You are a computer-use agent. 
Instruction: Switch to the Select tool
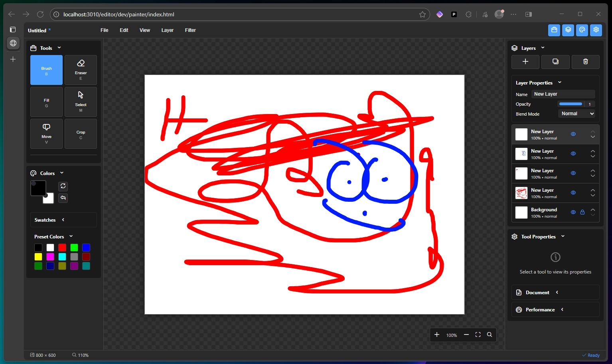click(81, 102)
